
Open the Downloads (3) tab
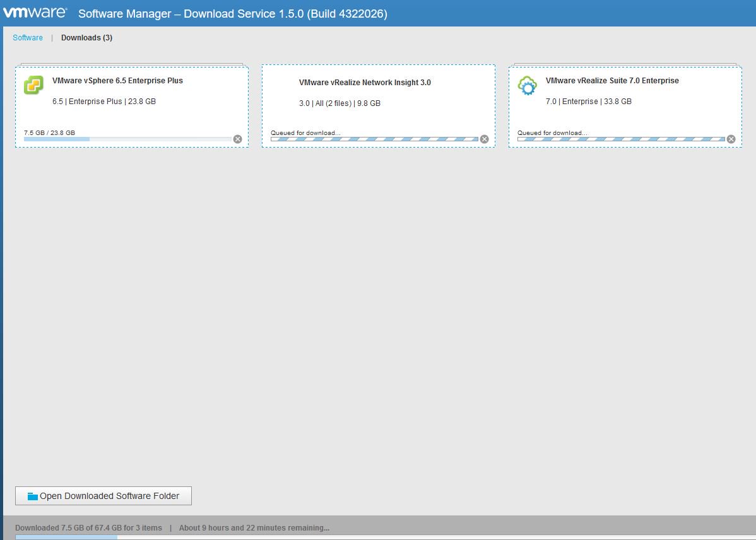pos(87,38)
